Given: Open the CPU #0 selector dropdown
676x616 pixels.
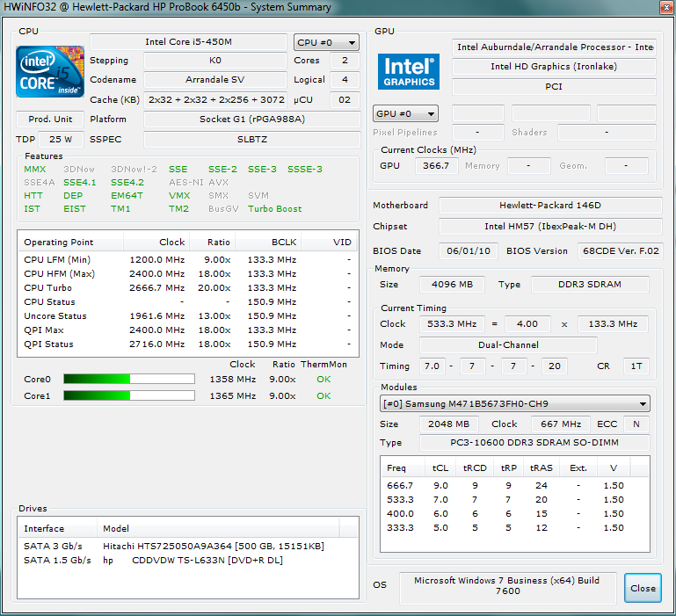Looking at the screenshot, I should coord(326,42).
